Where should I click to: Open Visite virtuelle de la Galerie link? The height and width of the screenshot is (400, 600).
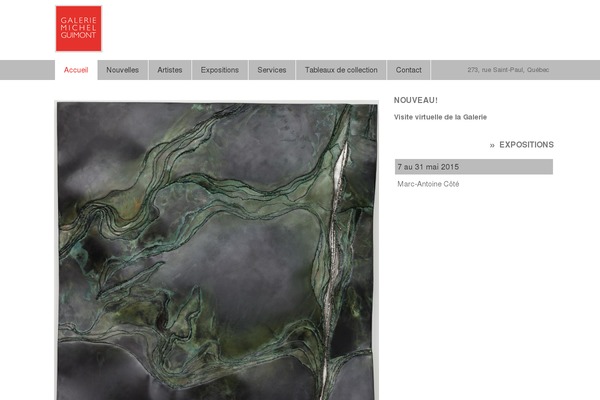(440, 117)
